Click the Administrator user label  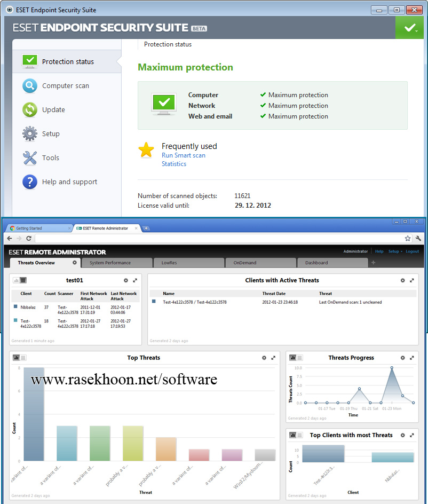355,251
